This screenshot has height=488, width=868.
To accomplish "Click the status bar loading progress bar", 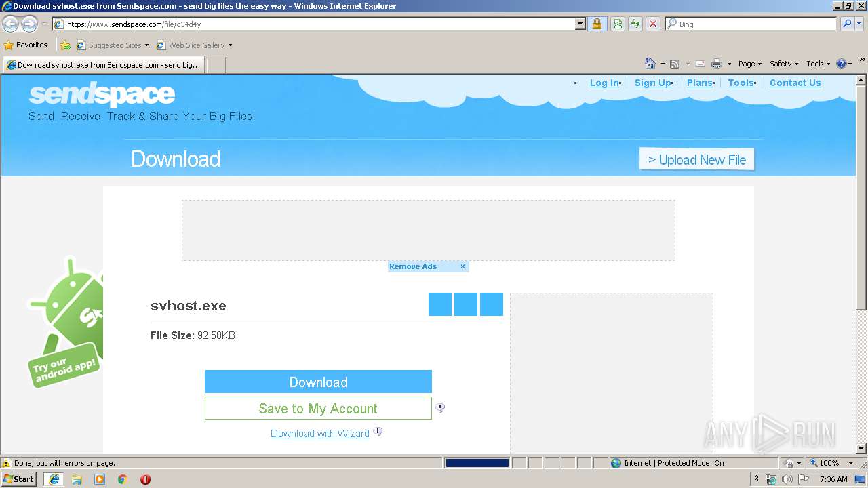I will point(477,463).
